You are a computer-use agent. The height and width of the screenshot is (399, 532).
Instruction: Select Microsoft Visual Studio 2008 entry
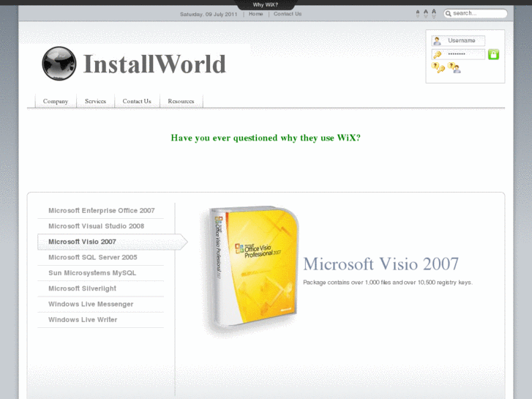click(101, 226)
